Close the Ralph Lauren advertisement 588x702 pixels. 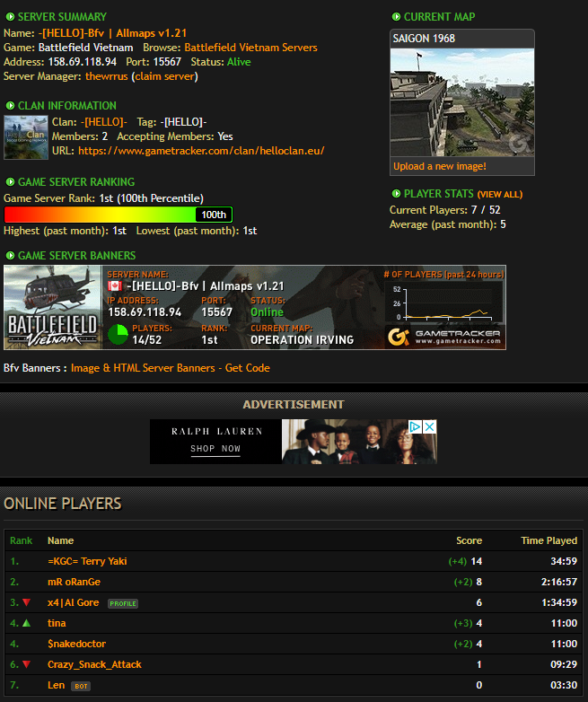429,426
